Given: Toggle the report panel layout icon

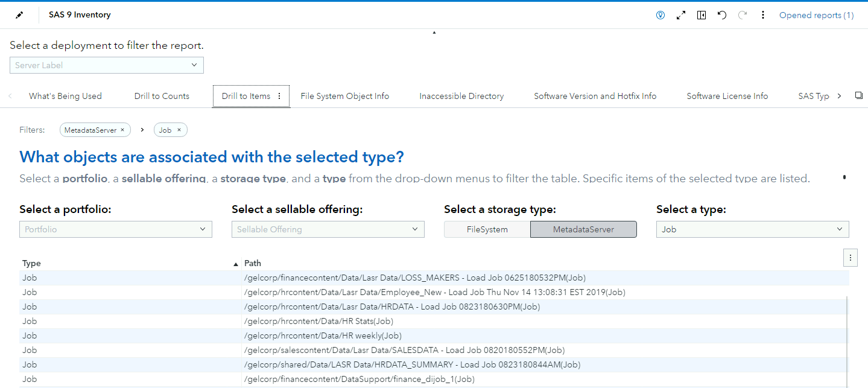Looking at the screenshot, I should (701, 14).
